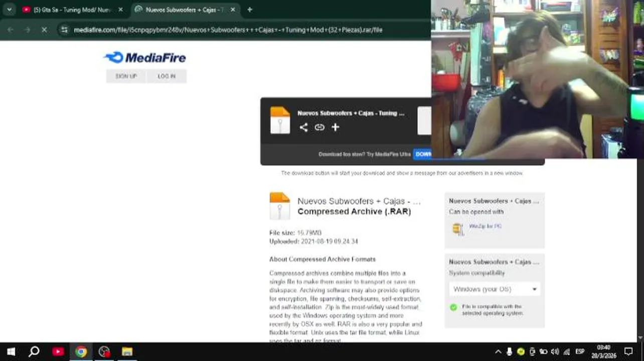644x361 pixels.
Task: Open File Explorer from the taskbar
Action: pos(127,351)
